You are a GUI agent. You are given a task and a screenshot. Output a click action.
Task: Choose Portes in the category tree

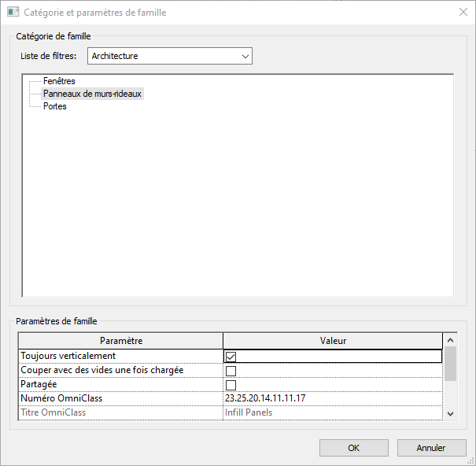click(x=54, y=106)
